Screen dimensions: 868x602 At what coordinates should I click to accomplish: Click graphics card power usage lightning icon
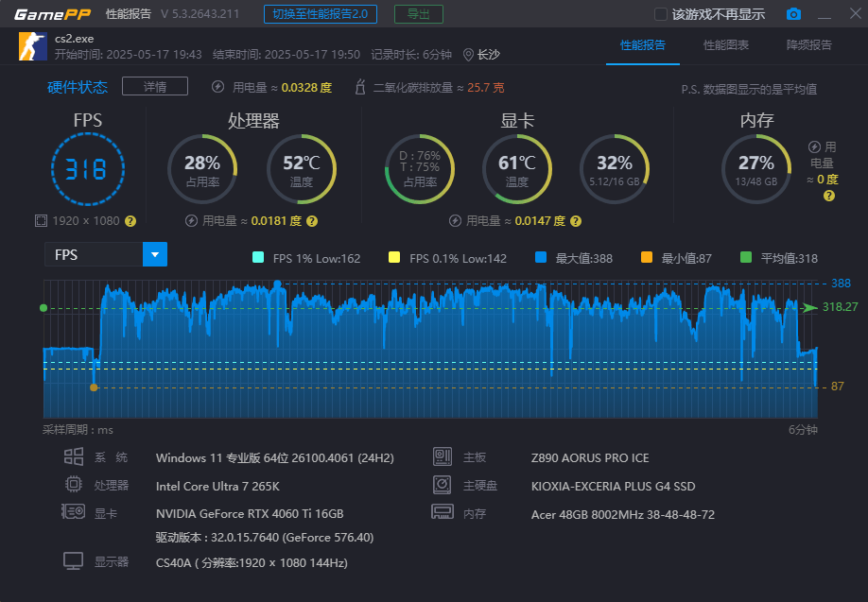coord(455,221)
